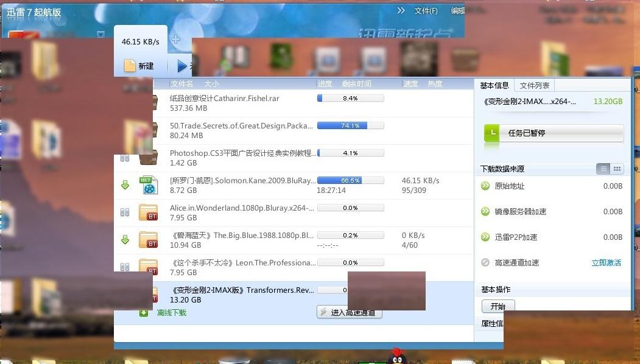Screen dimensions: 640x364
Task: Sort by the 剩余时间 column header
Action: (357, 83)
